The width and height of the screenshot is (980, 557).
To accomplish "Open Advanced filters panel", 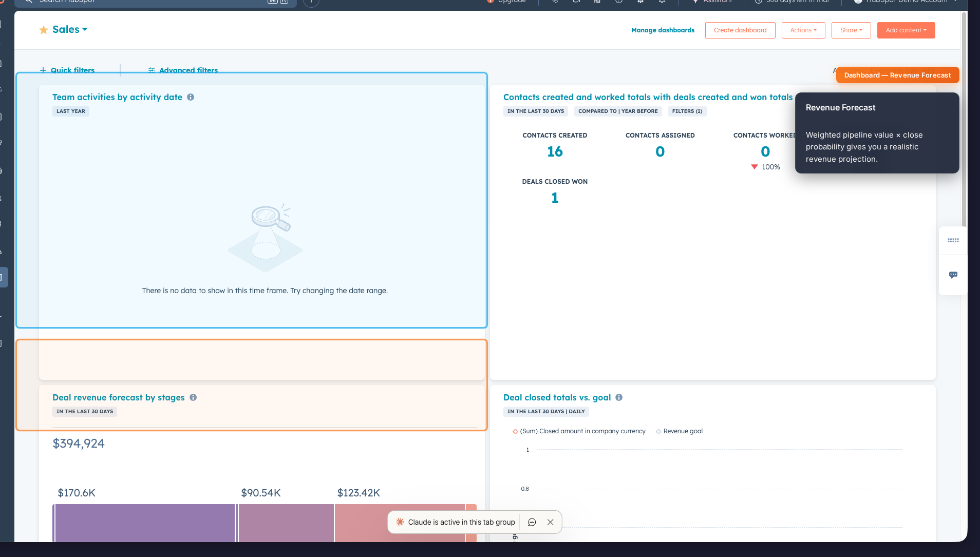I will point(183,70).
